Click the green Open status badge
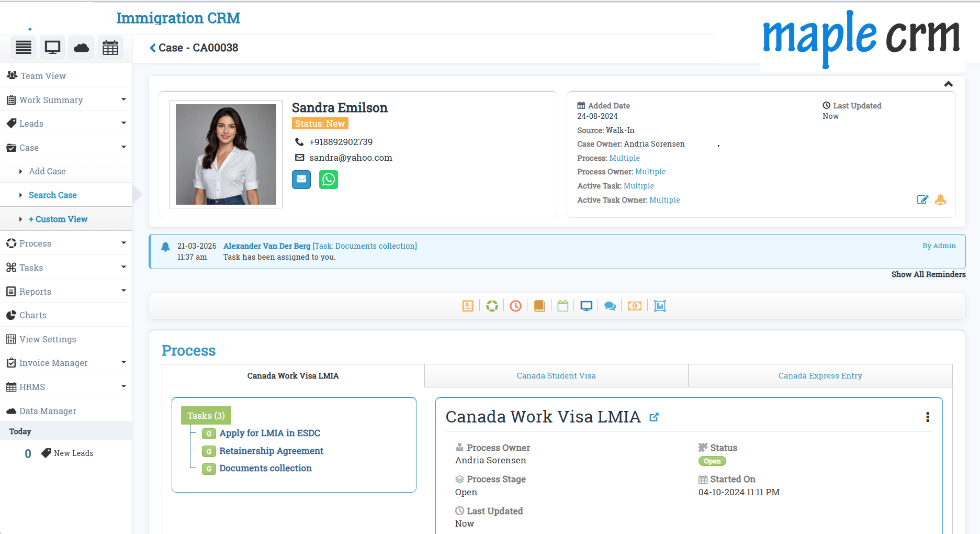 [x=712, y=461]
